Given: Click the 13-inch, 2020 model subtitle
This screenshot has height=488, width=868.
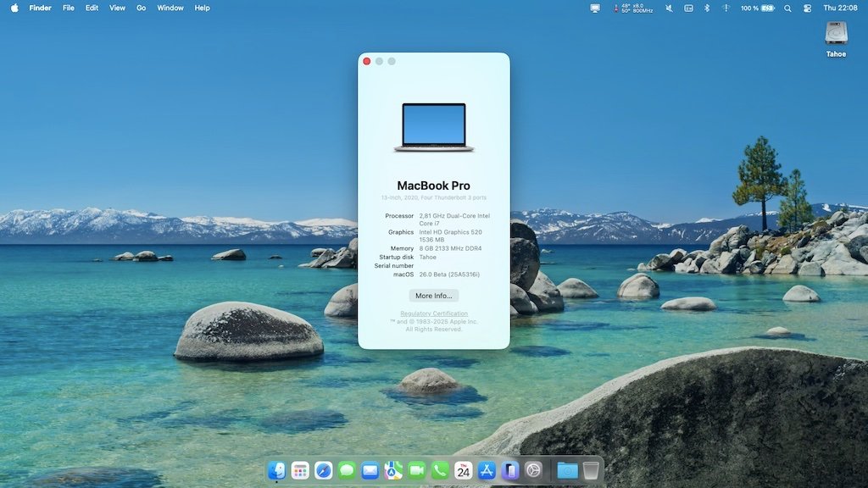Looking at the screenshot, I should click(x=434, y=197).
